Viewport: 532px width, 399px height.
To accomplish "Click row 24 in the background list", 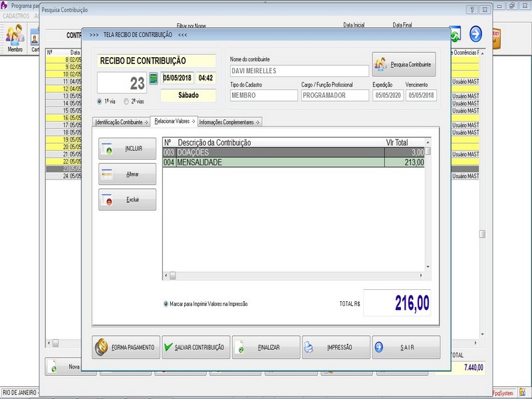I will click(x=64, y=176).
